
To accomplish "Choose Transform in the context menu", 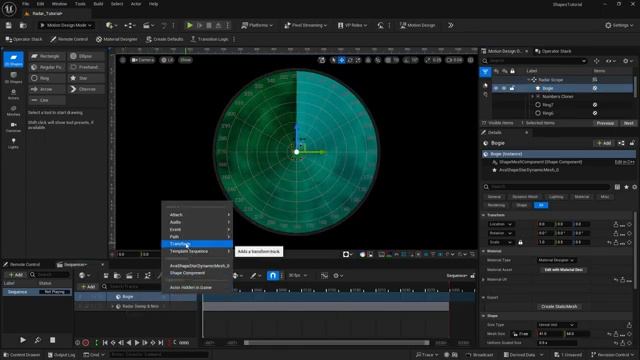I will (197, 244).
